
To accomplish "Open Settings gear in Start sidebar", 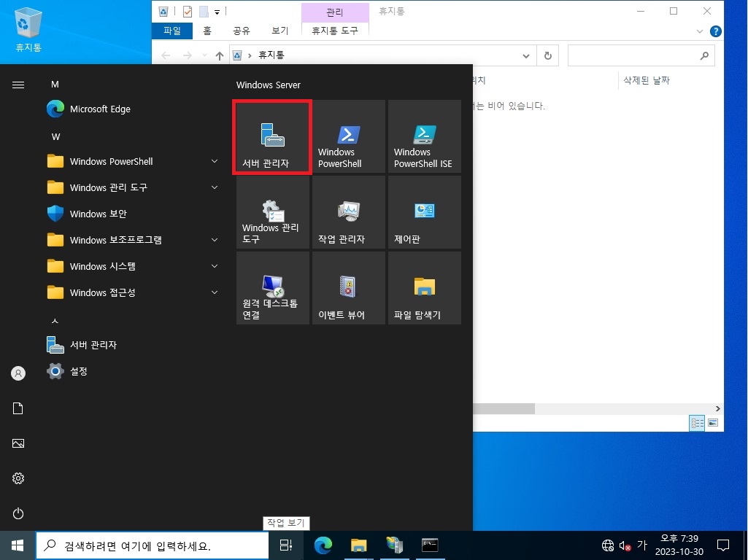I will pos(18,478).
